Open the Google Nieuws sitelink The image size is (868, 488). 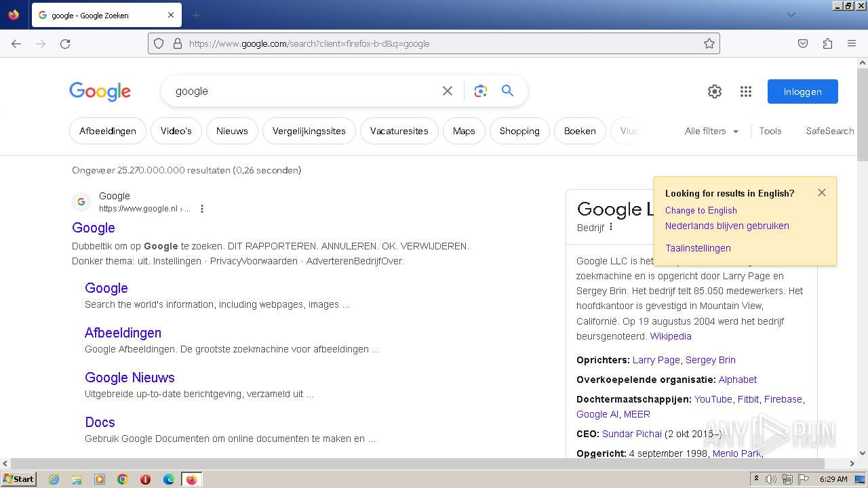130,378
